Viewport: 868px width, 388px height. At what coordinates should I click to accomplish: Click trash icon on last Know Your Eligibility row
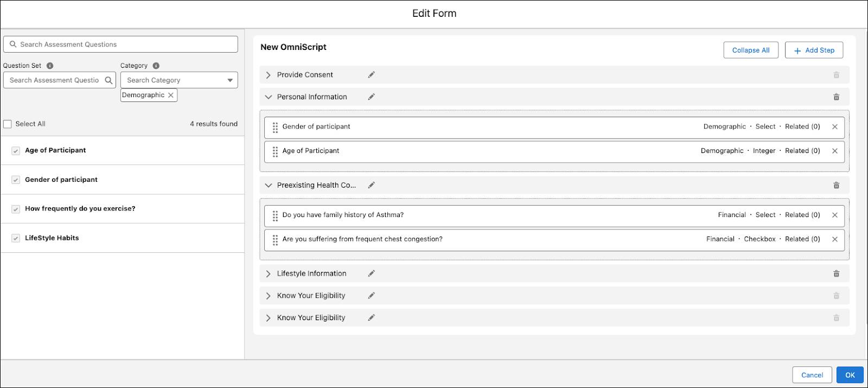836,317
